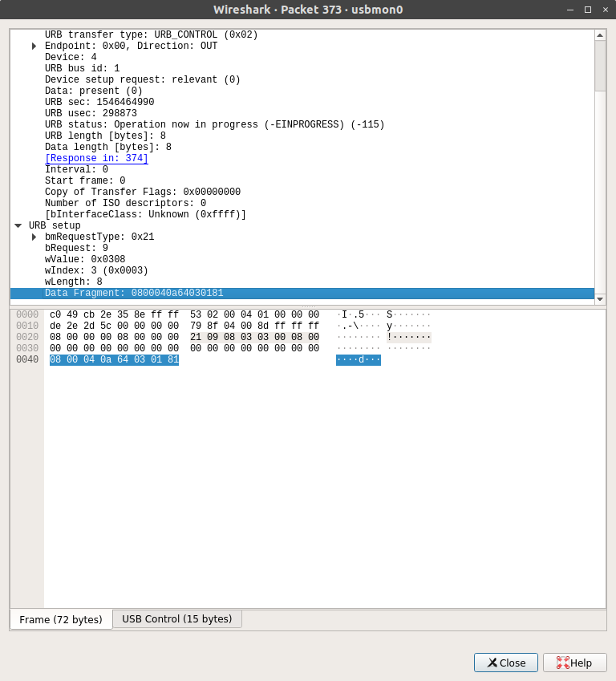Click the scroll-up arrow of the details pane
The height and width of the screenshot is (681, 616).
[x=600, y=35]
